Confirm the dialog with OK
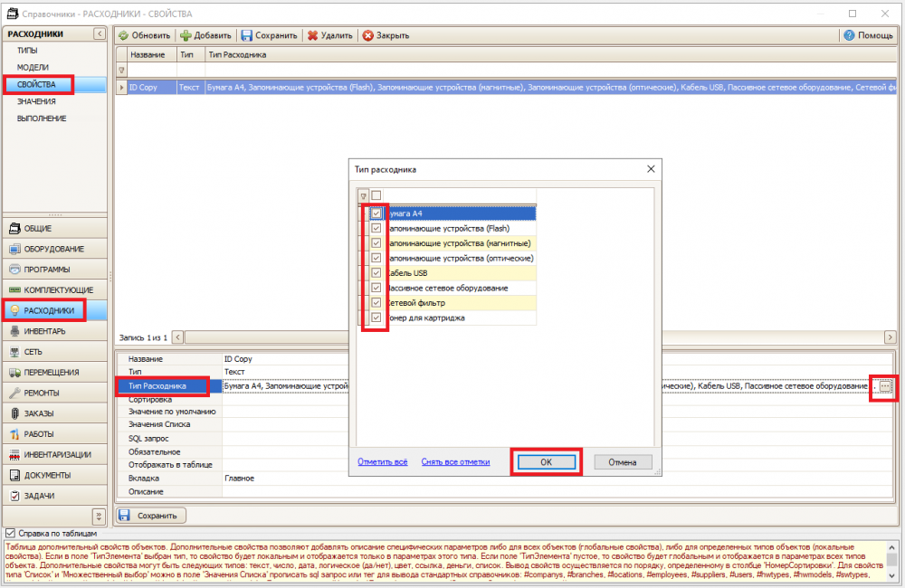Image resolution: width=905 pixels, height=588 pixels. tap(546, 462)
